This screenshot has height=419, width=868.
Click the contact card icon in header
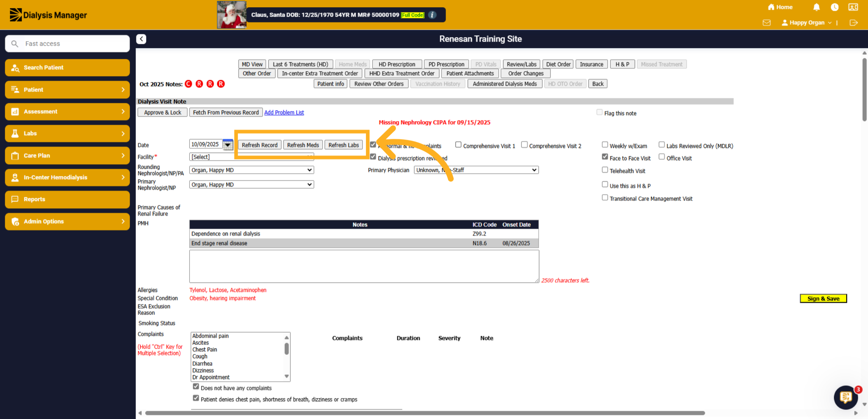[853, 7]
